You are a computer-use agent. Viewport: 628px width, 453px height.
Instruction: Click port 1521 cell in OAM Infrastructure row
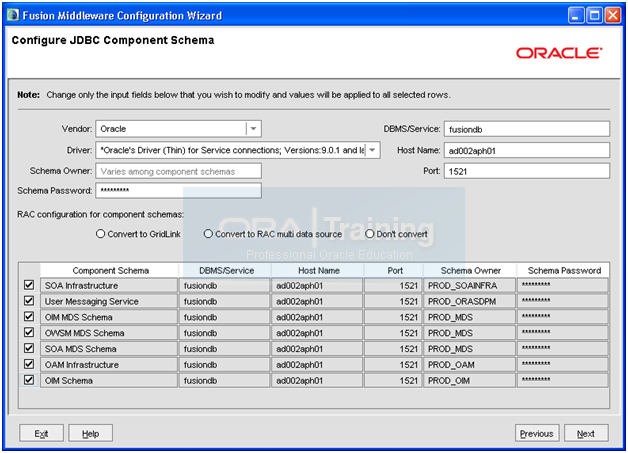(393, 364)
